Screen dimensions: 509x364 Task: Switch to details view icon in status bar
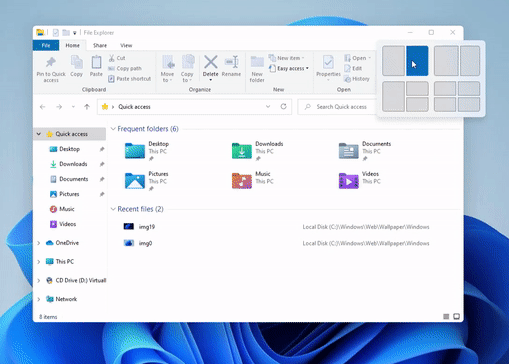point(446,316)
